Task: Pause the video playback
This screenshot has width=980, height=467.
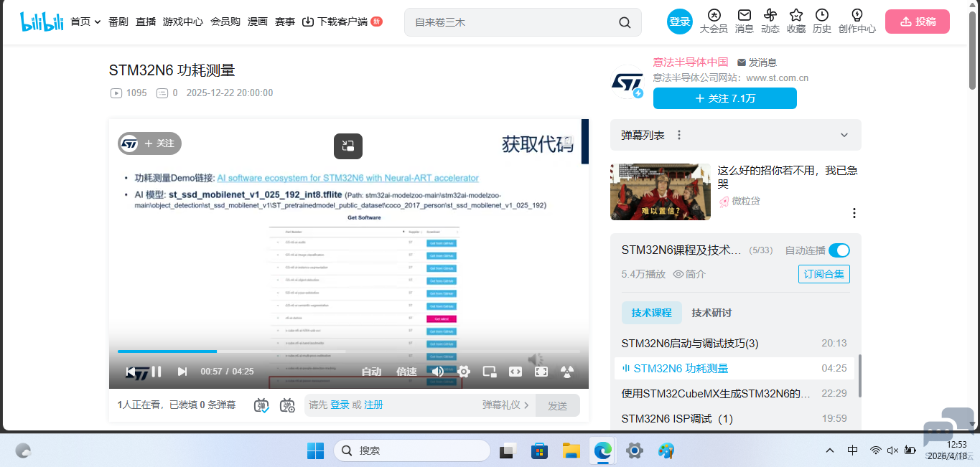Action: point(157,372)
